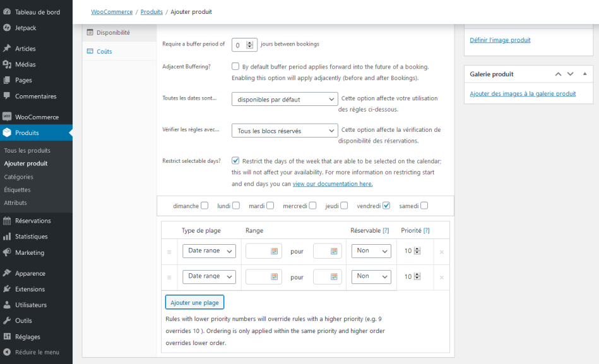
Task: Enable the Adjacent Buffering checkbox
Action: click(x=235, y=66)
